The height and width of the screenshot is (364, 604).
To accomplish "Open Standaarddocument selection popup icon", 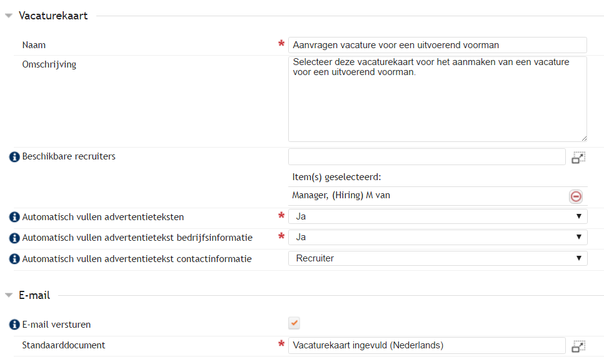I will [578, 346].
